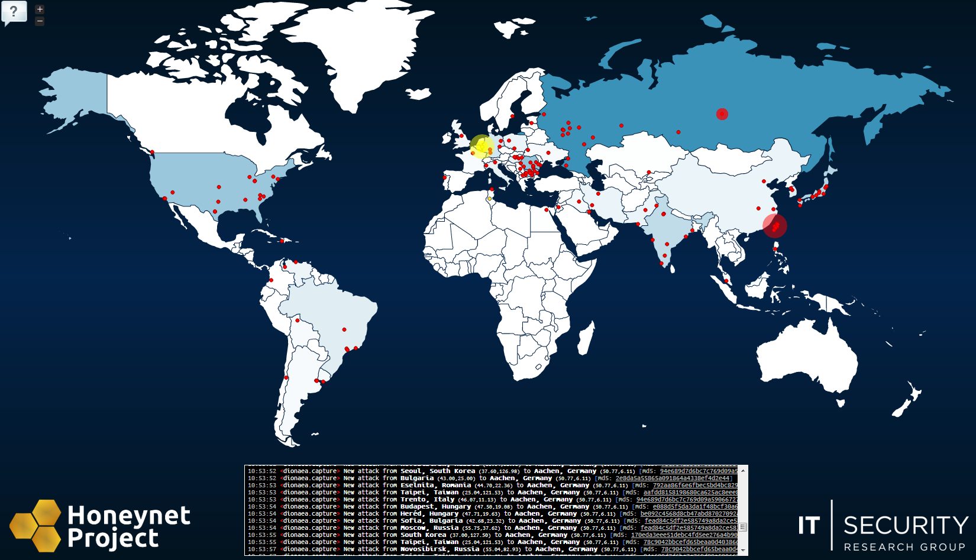976x560 pixels.
Task: Open md5 link for Budapest, Hungary attack
Action: pos(695,507)
